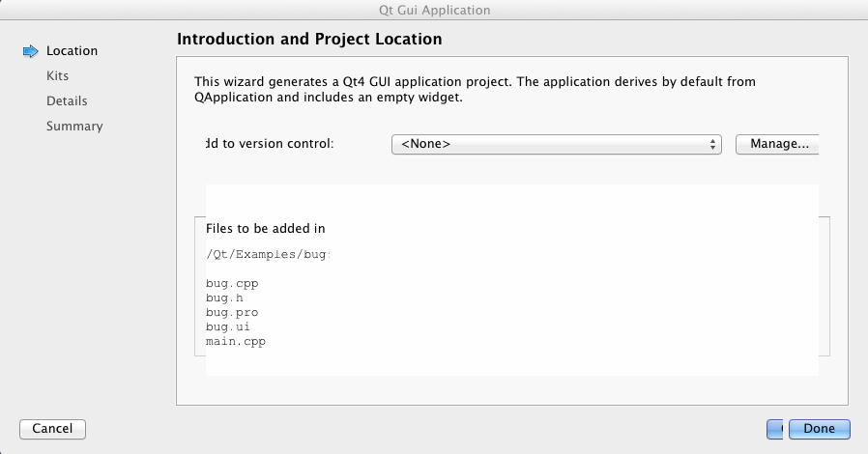Click the 'Introduction and Project Location' heading
Screen dimensions: 868x454
click(x=309, y=40)
